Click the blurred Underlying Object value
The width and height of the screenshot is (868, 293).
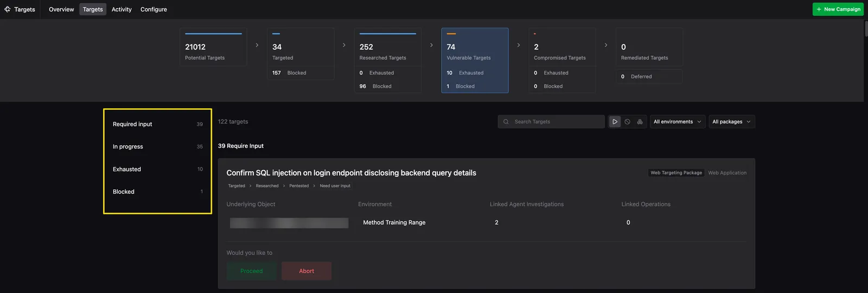[289, 223]
